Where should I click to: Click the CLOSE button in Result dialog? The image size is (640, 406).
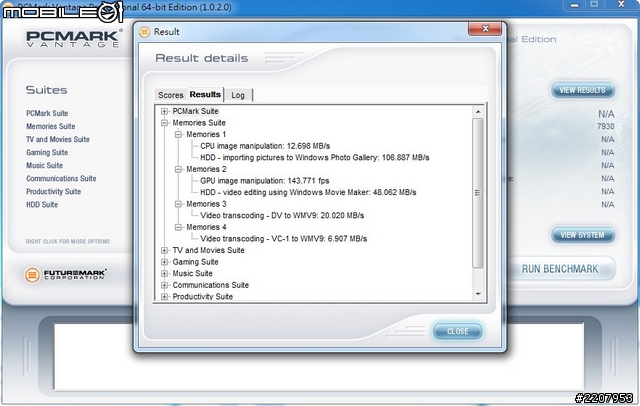(458, 331)
